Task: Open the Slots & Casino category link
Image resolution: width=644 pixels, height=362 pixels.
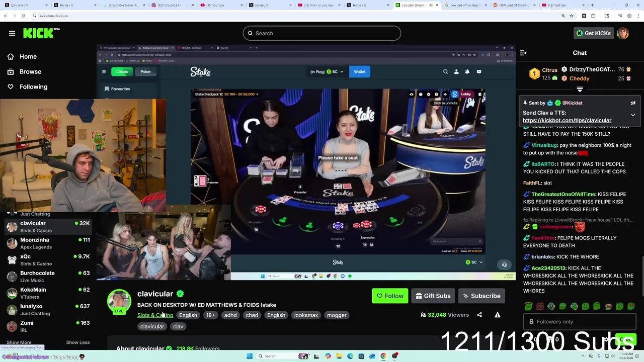Action: pyautogui.click(x=155, y=315)
